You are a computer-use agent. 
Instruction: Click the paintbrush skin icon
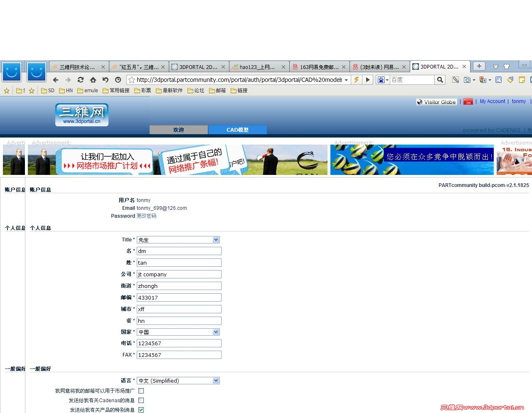pyautogui.click(x=510, y=80)
